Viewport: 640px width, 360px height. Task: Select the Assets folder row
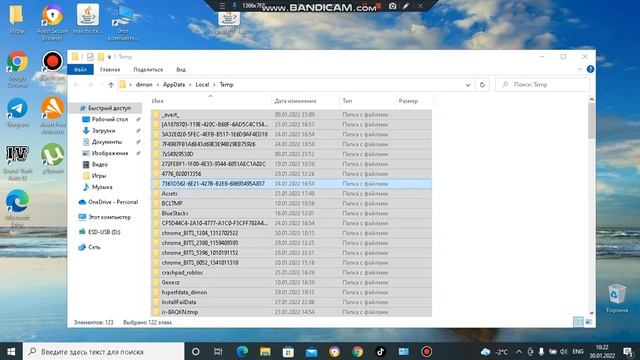coord(291,193)
